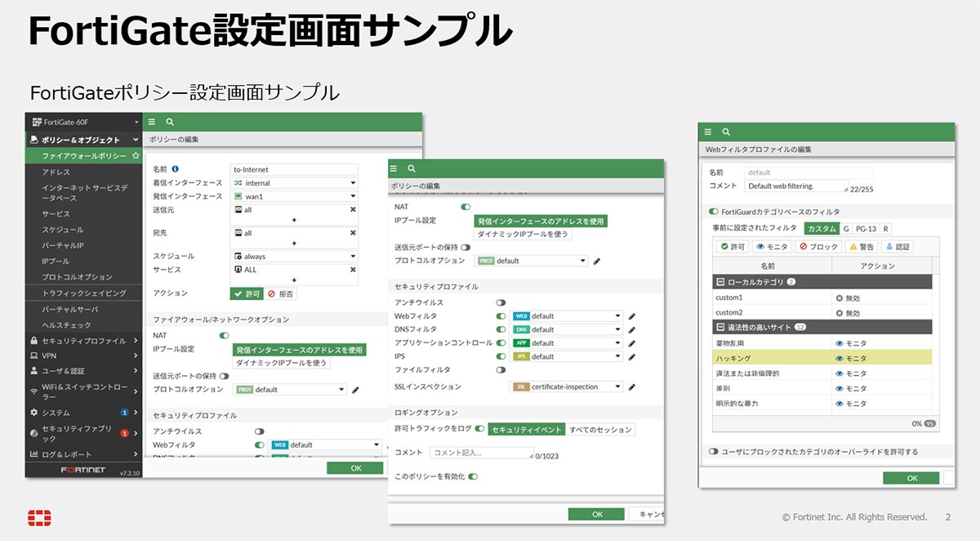Screen dimensions: 980x541
Task: Open スケジュール dropdown showing always
Action: point(296,256)
